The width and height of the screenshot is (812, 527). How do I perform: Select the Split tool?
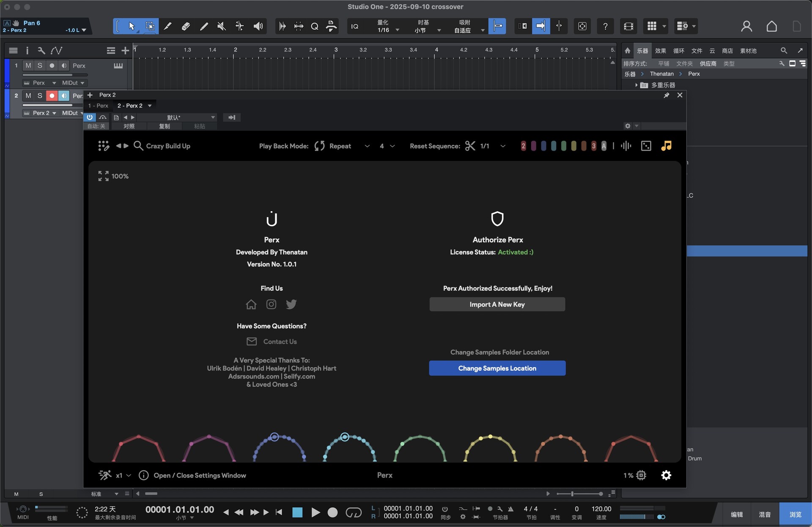tap(167, 26)
